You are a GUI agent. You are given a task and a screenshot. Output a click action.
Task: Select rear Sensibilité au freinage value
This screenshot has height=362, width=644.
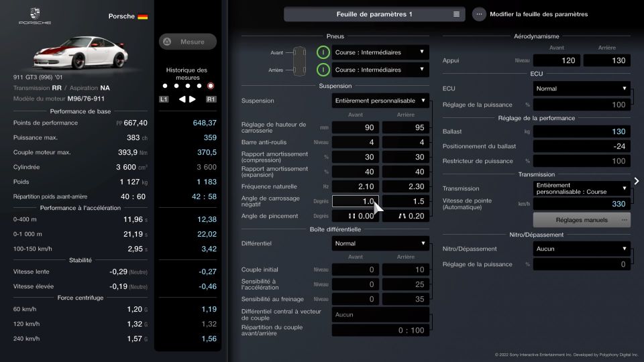[406, 299]
